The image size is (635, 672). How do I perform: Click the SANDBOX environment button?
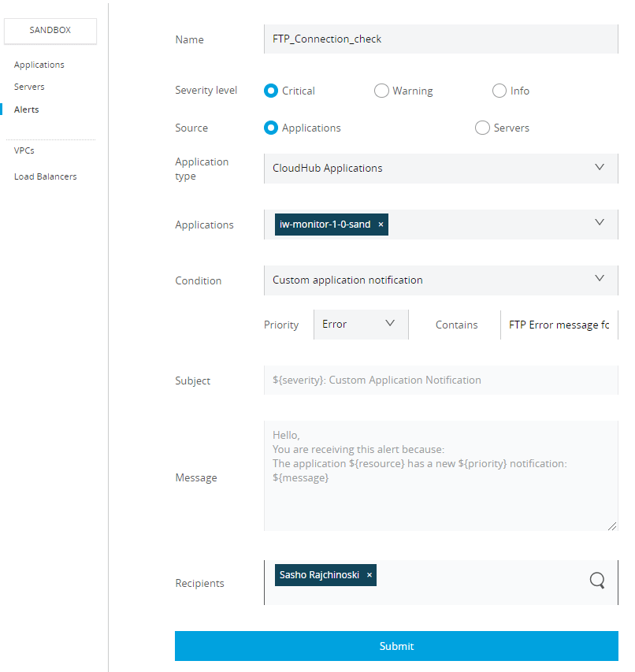(x=50, y=31)
